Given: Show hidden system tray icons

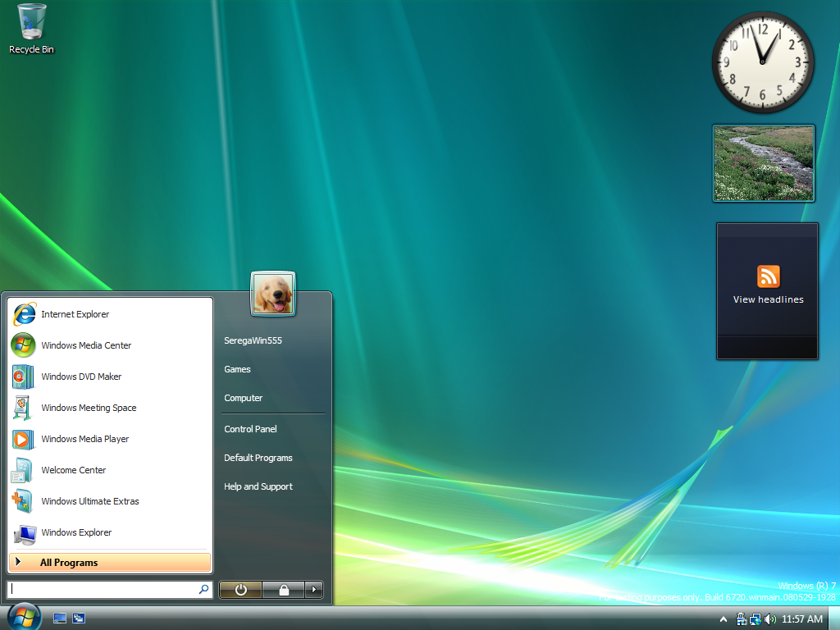Looking at the screenshot, I should 723,619.
